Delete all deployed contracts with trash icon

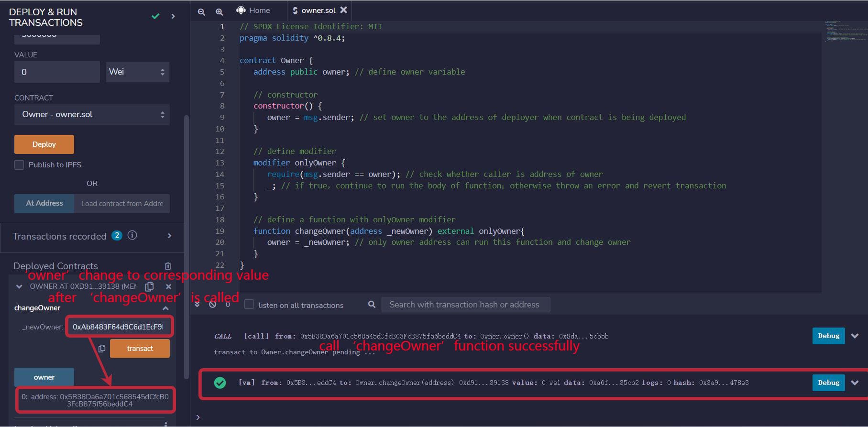click(x=168, y=266)
